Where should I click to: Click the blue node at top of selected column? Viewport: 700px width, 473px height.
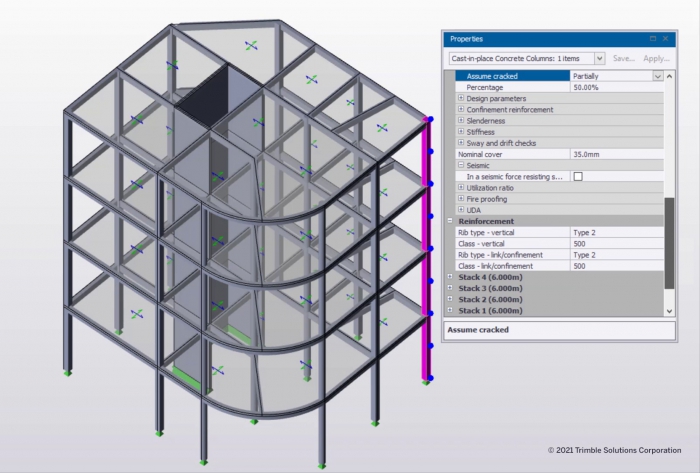pos(431,120)
